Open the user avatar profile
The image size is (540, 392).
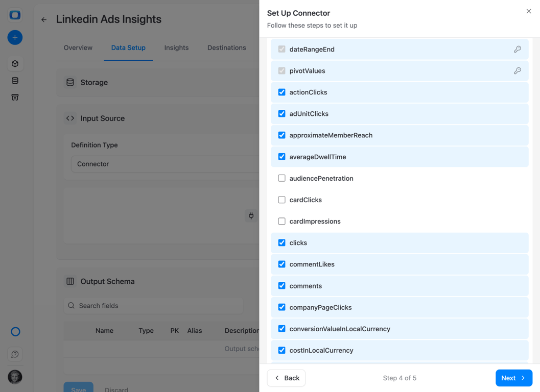point(15,377)
